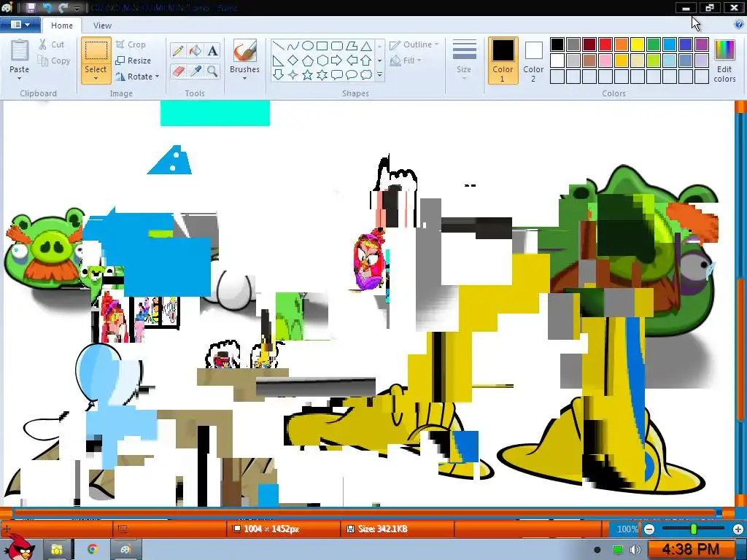Open the Paint file menu button
The image size is (747, 560).
click(19, 24)
